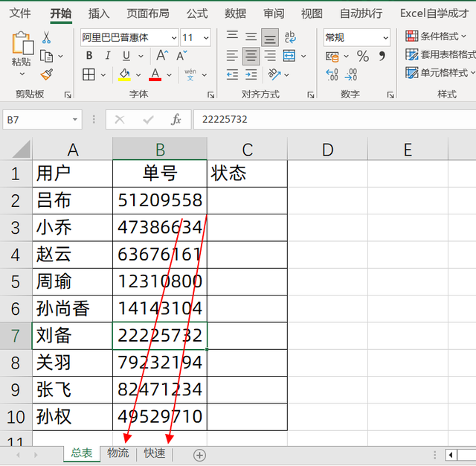This screenshot has width=476, height=466.
Task: Click the Format Painter brush icon
Action: click(47, 74)
